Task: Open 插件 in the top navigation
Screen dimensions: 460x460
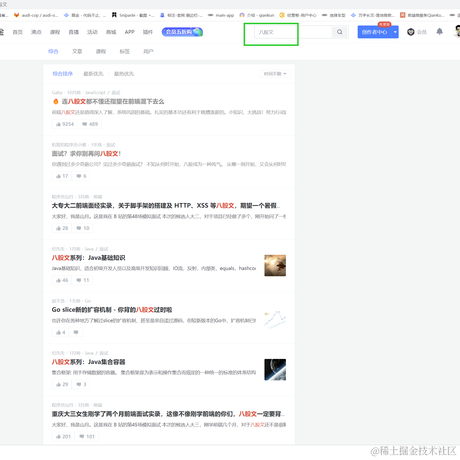Action: point(148,32)
